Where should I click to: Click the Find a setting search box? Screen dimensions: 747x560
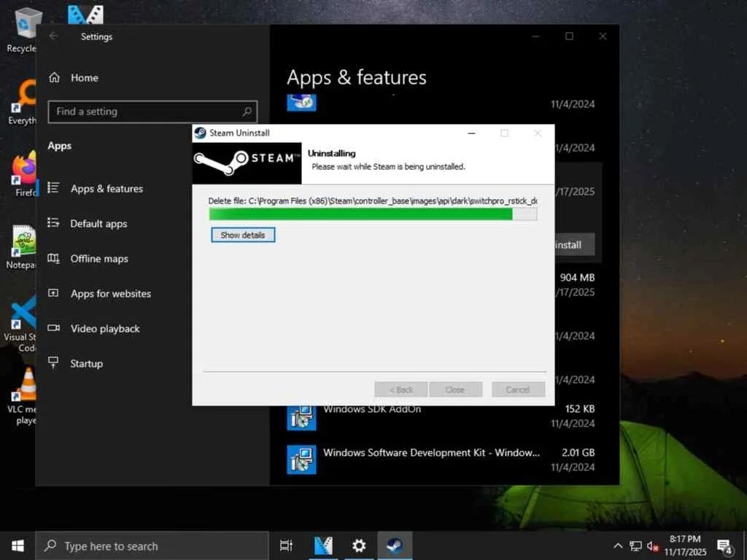point(152,112)
